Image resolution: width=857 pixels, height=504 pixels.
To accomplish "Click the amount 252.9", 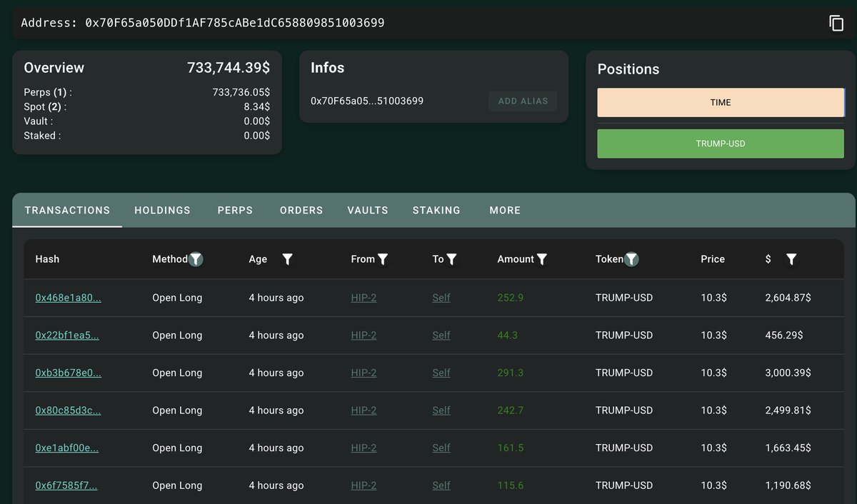I will tap(511, 298).
